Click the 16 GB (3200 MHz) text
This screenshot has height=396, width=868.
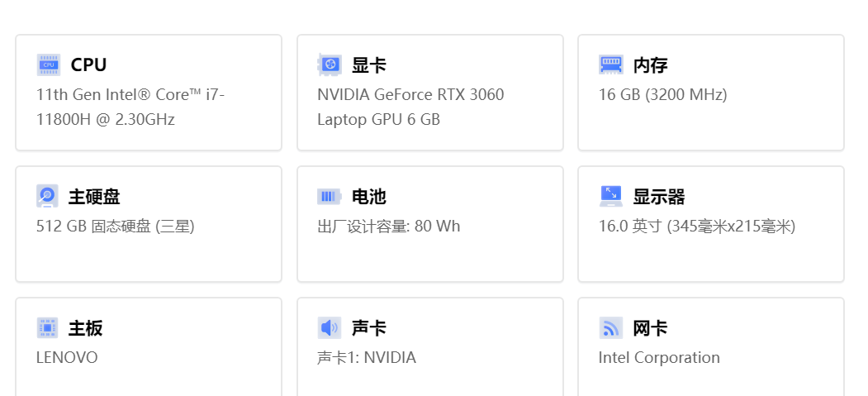[x=662, y=95]
